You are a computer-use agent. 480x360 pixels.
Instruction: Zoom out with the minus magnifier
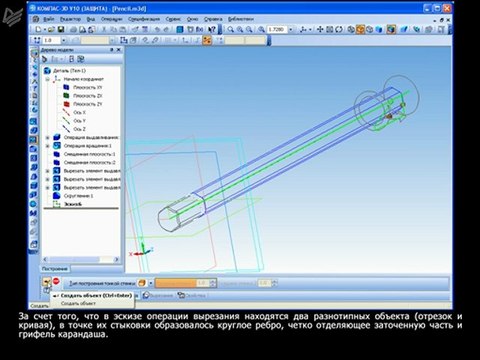tap(249, 30)
